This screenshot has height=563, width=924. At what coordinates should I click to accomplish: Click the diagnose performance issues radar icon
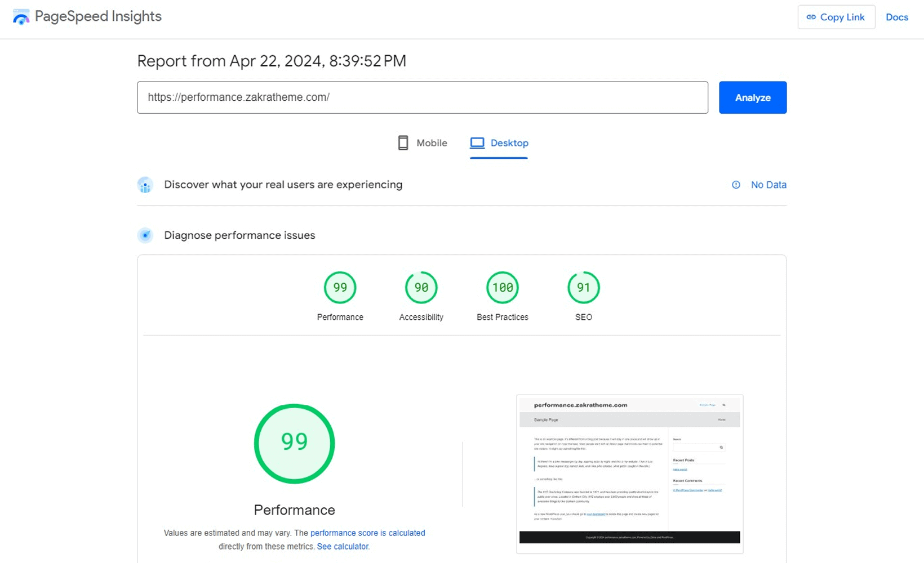pos(145,235)
